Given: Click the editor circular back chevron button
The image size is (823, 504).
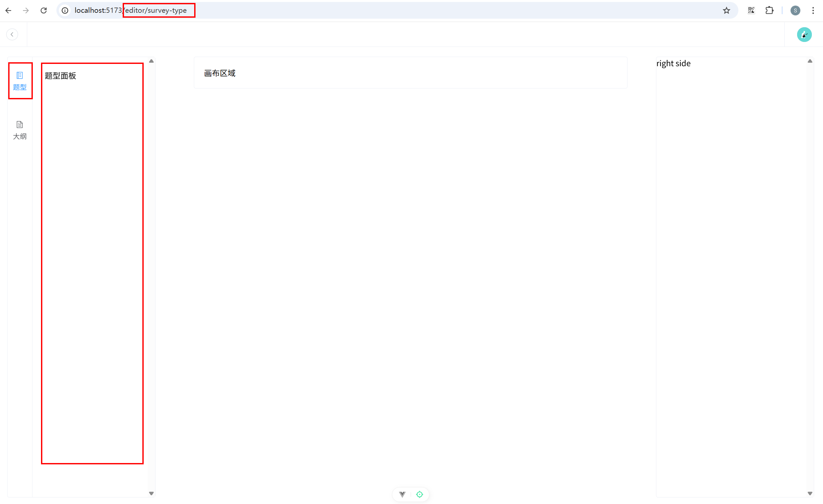Looking at the screenshot, I should click(x=12, y=34).
